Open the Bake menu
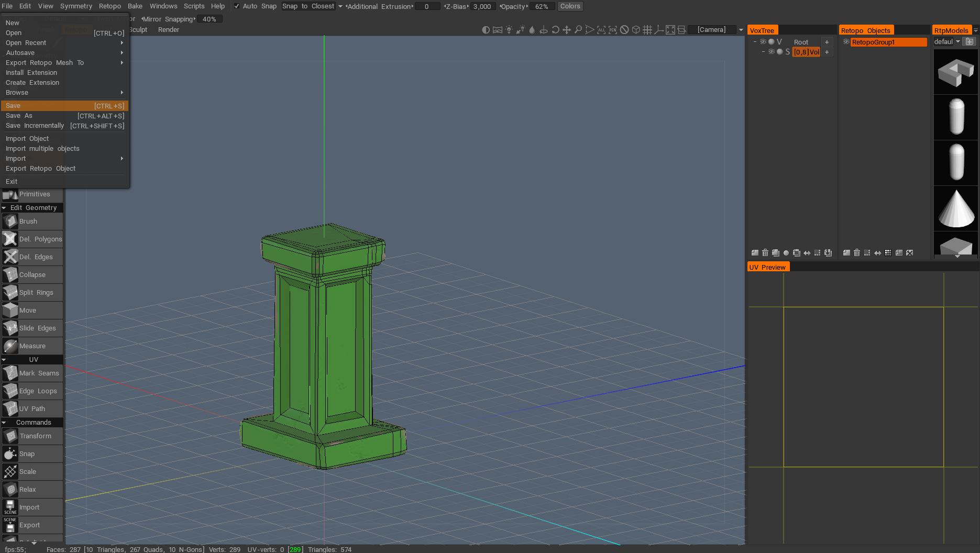This screenshot has height=553, width=980. pos(135,6)
